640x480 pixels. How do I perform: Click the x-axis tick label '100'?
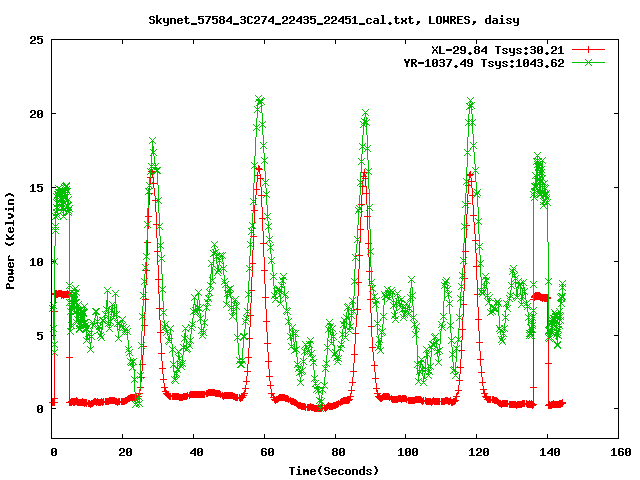pos(408,452)
